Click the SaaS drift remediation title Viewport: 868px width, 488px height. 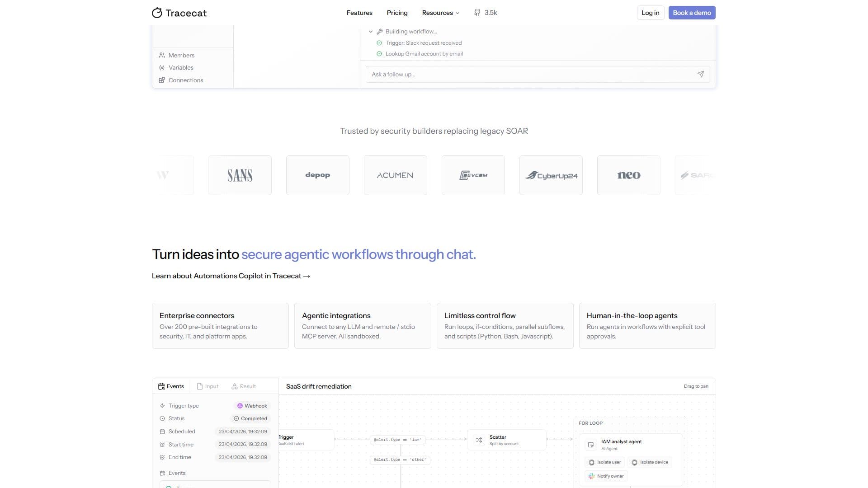pos(319,386)
